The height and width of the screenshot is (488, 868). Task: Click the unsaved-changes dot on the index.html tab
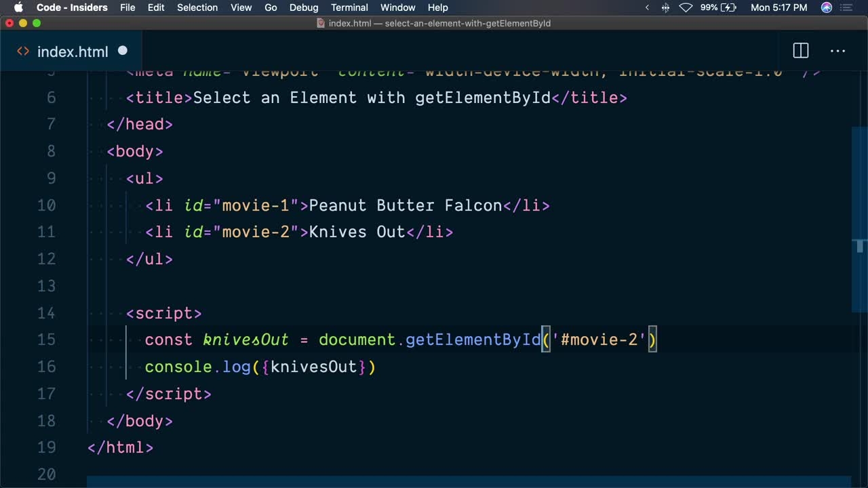123,51
